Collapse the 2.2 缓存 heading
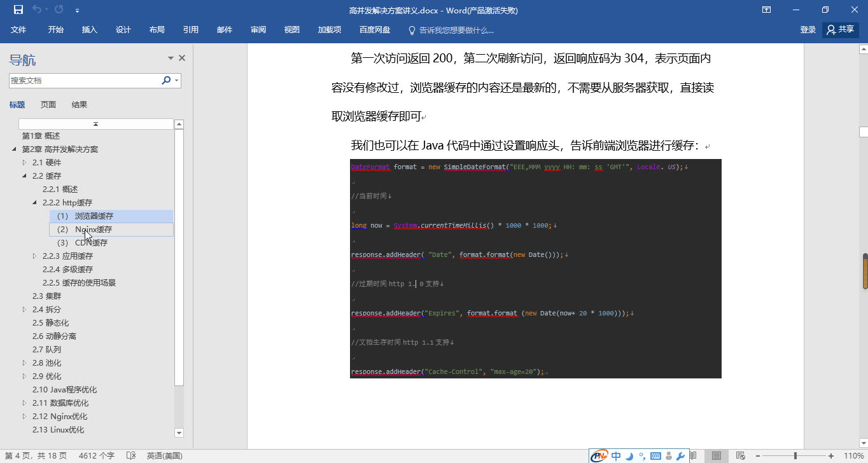868x463 pixels. [25, 176]
